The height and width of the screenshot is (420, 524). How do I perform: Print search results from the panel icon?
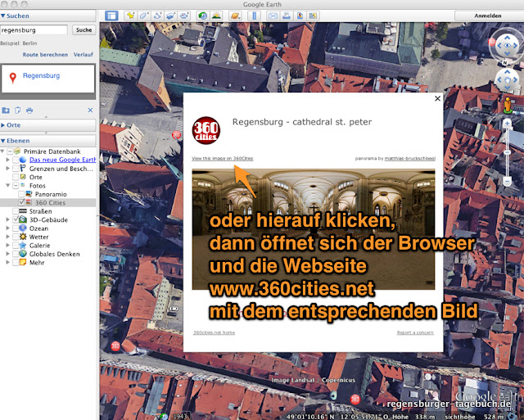point(29,111)
